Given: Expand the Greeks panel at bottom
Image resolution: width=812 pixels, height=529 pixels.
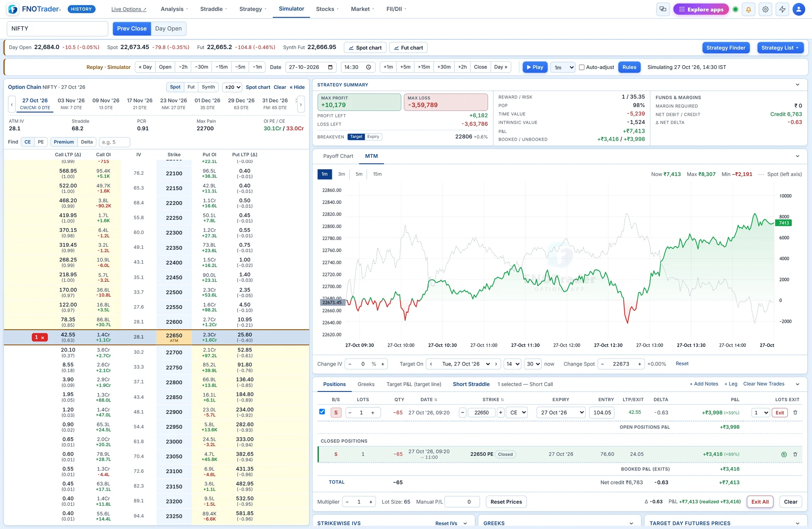Looking at the screenshot, I should tap(631, 523).
